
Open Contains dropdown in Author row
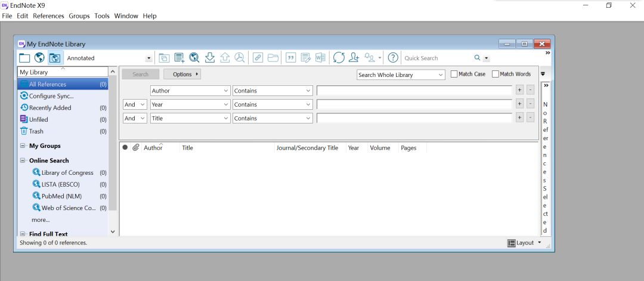tap(273, 91)
